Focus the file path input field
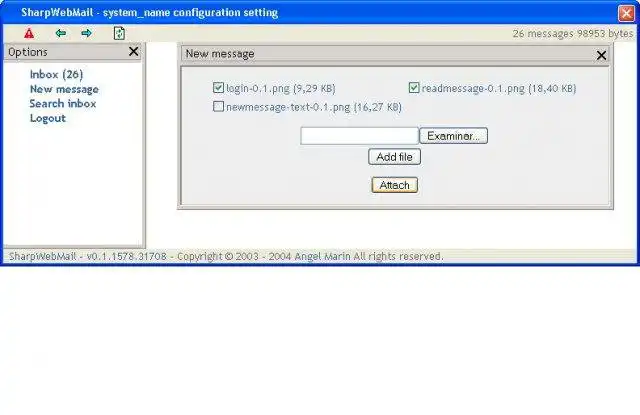The width and height of the screenshot is (640, 415). point(360,136)
